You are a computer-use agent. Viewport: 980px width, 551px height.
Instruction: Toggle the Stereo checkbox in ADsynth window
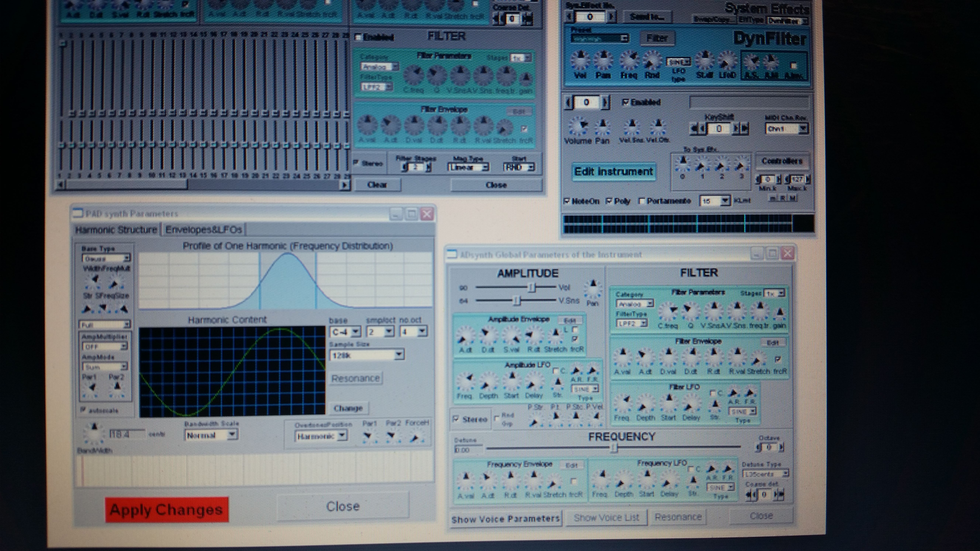[x=456, y=419]
